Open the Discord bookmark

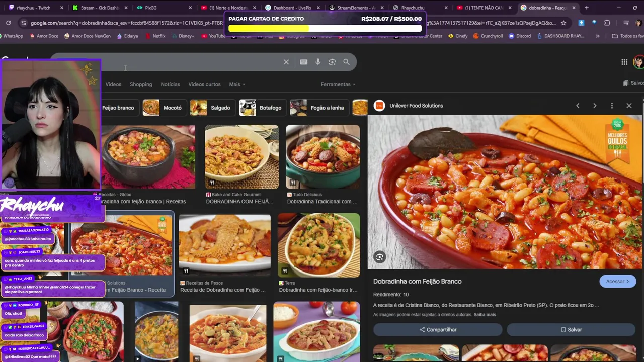[519, 36]
